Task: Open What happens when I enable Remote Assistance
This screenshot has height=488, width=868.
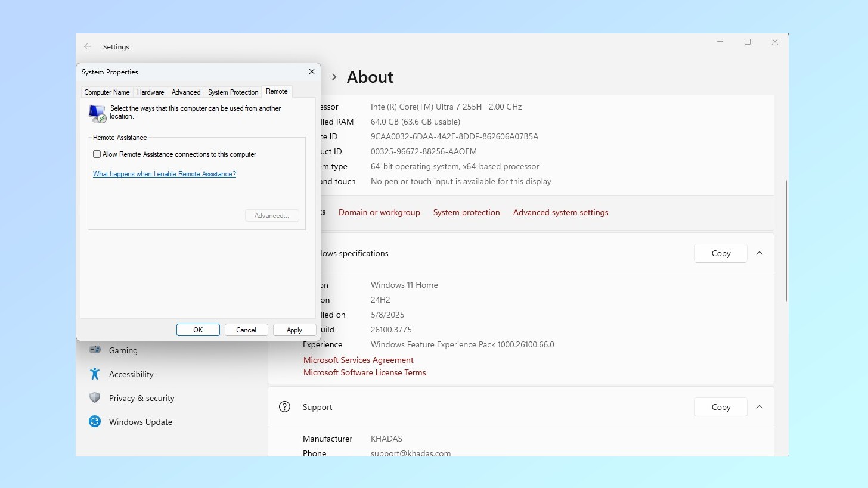Action: tap(165, 174)
